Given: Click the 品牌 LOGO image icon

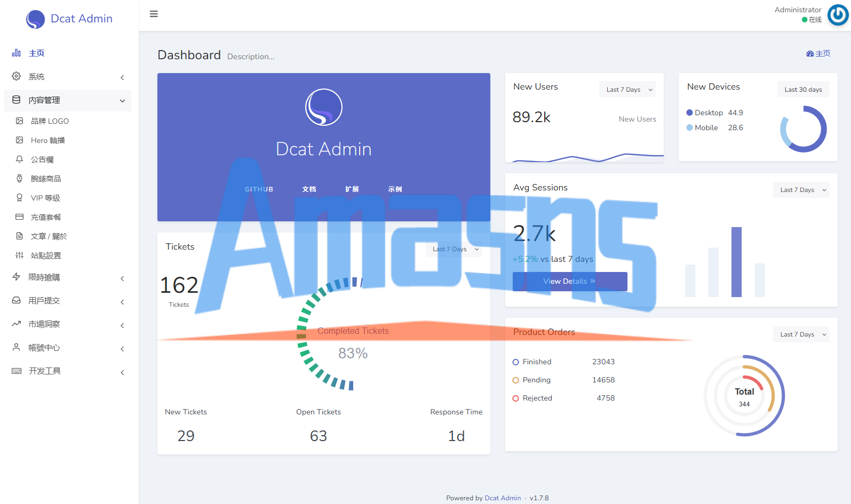Looking at the screenshot, I should [20, 121].
